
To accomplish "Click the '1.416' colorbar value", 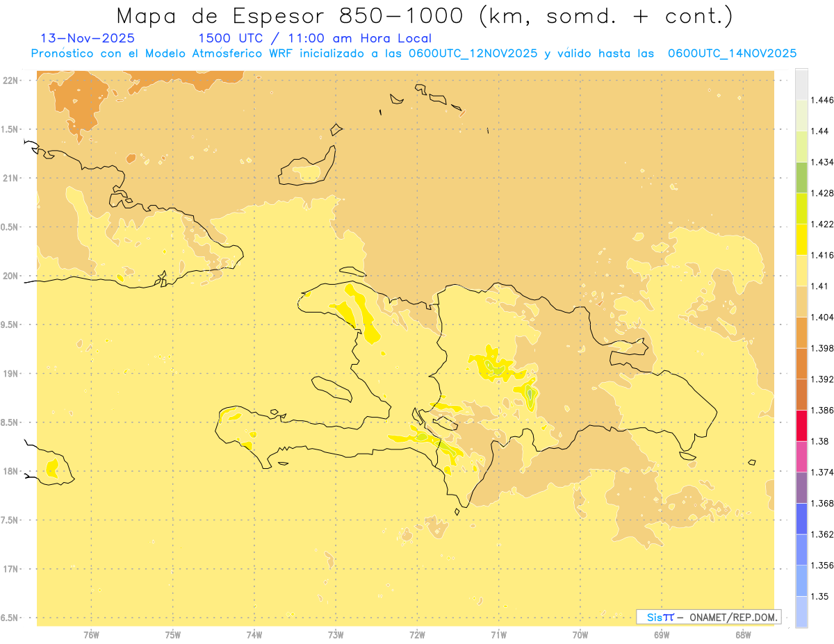I will pyautogui.click(x=822, y=256).
